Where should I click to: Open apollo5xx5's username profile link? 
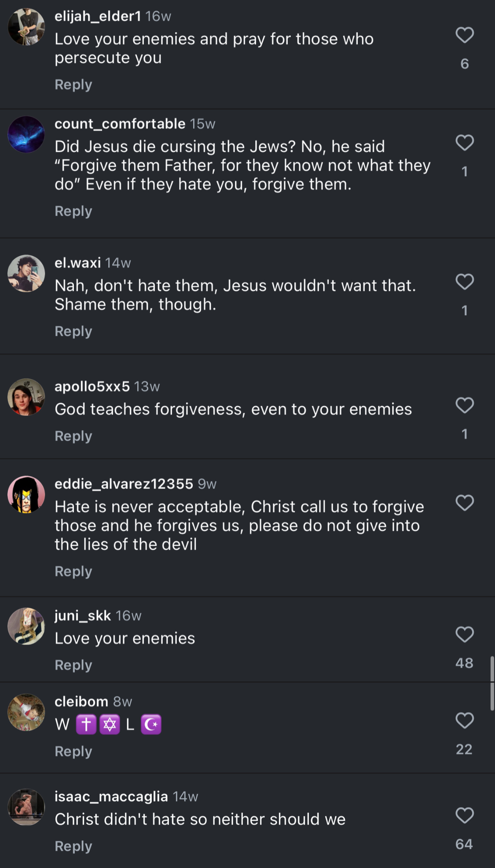(x=92, y=386)
